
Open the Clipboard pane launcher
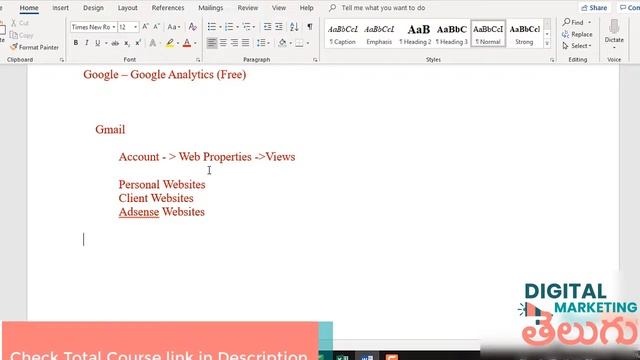pos(62,60)
